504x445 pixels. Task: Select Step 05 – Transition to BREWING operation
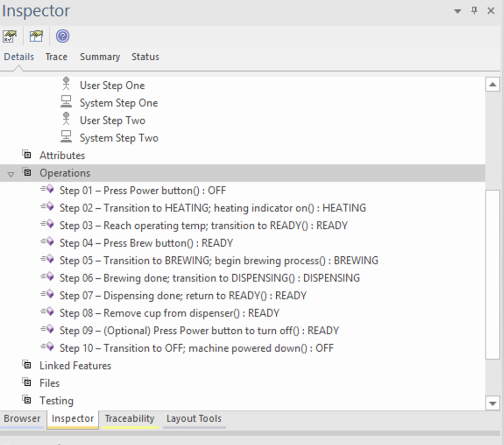[219, 261]
